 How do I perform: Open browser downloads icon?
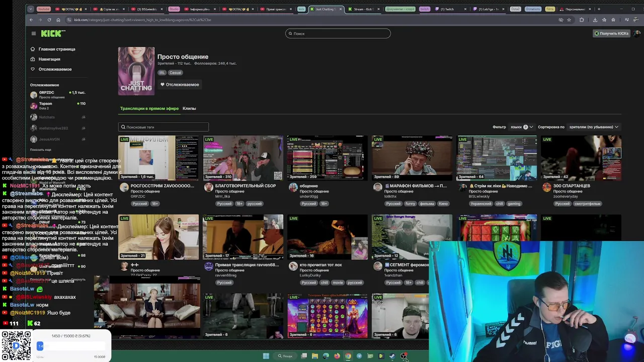[595, 20]
